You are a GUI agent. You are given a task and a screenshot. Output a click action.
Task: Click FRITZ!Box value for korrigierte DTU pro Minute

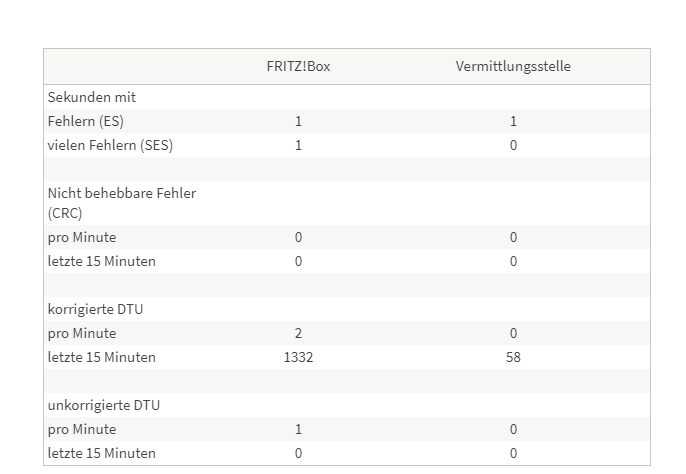298,334
